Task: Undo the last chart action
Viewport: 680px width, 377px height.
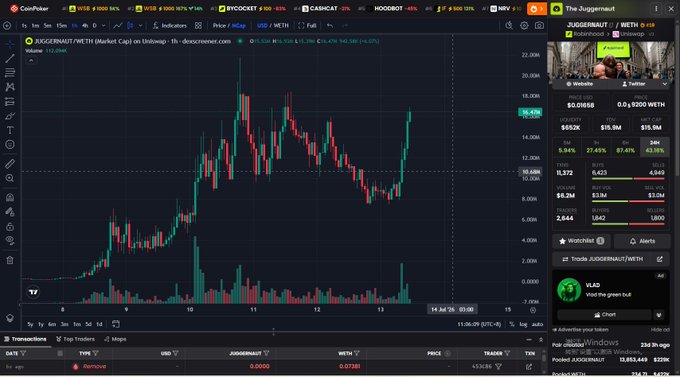Action: (330, 26)
